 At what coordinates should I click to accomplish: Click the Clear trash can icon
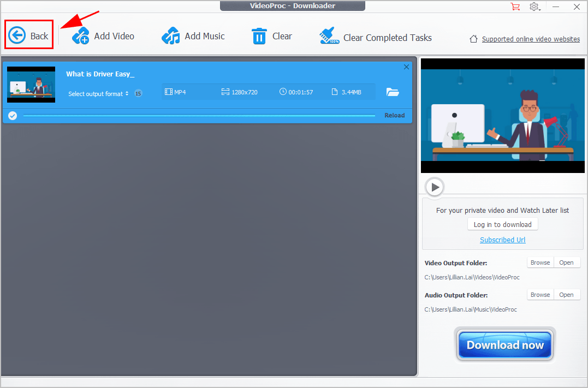(259, 36)
